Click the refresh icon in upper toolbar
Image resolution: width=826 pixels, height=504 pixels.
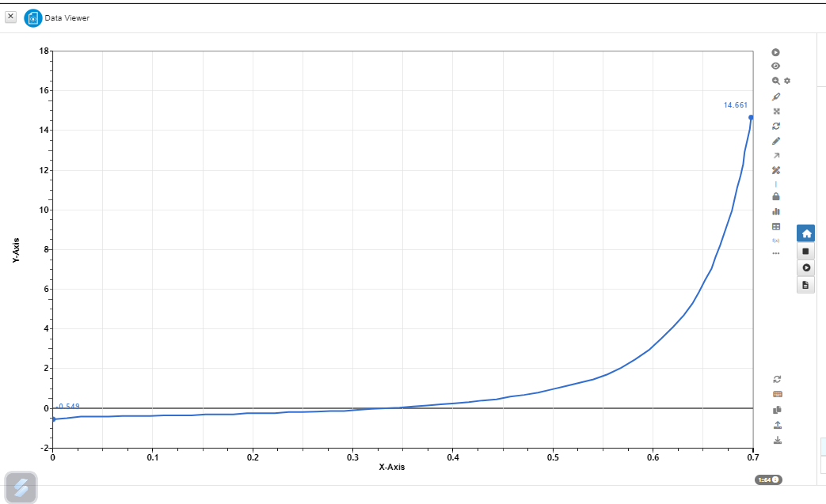[x=776, y=126]
